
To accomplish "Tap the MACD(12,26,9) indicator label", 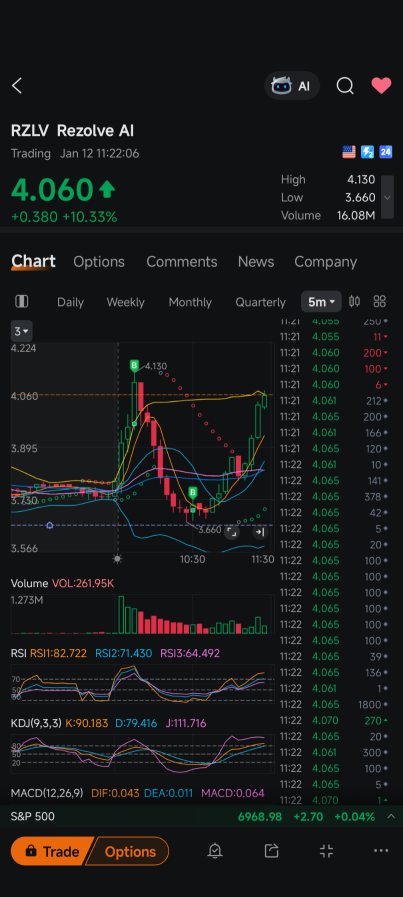I will point(47,793).
